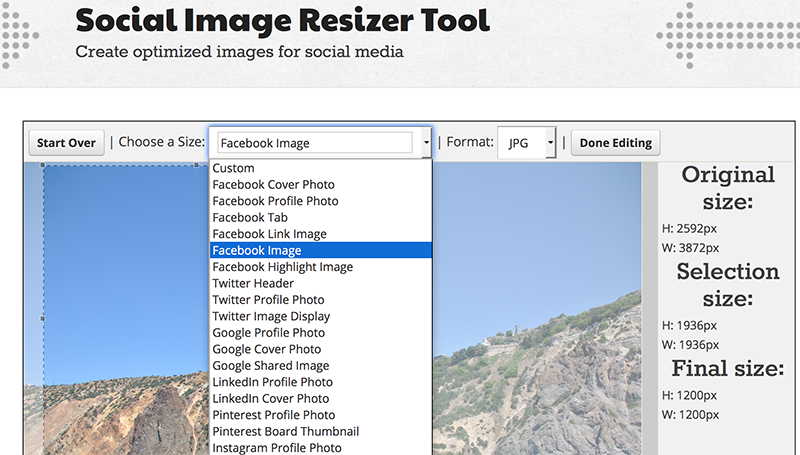Click the crop selection top-left corner handle
Screen dimensions: 800x455
click(x=43, y=165)
